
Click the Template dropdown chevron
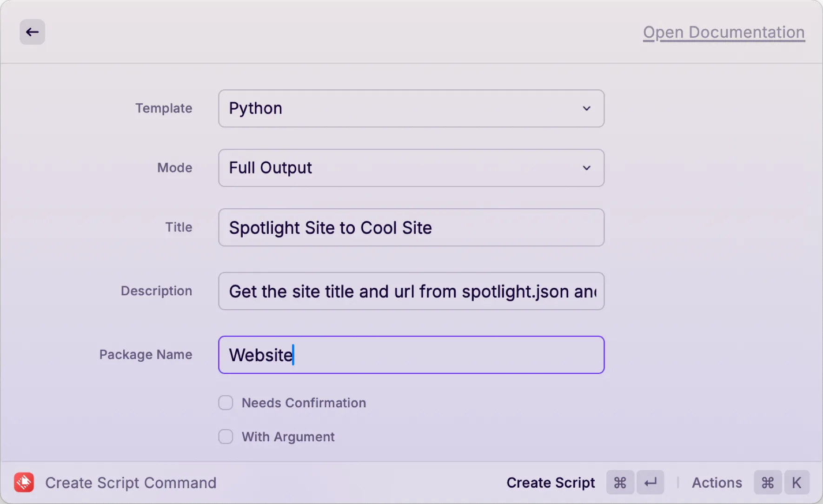(587, 108)
